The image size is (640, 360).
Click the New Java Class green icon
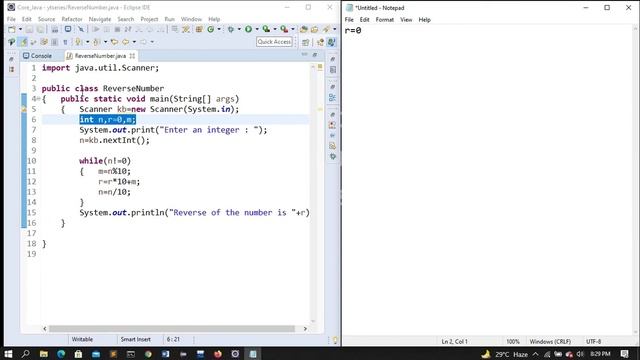click(x=211, y=29)
